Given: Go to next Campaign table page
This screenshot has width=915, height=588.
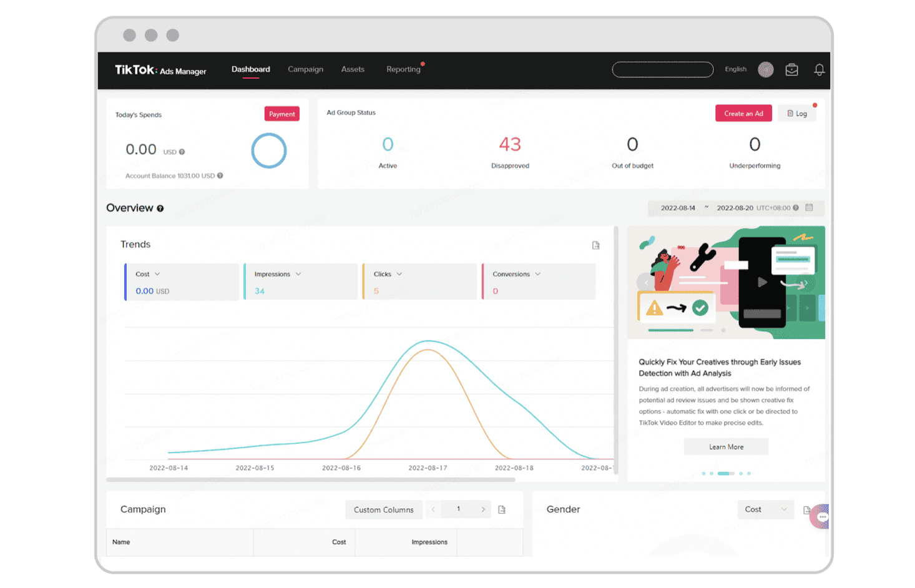Looking at the screenshot, I should (x=483, y=509).
